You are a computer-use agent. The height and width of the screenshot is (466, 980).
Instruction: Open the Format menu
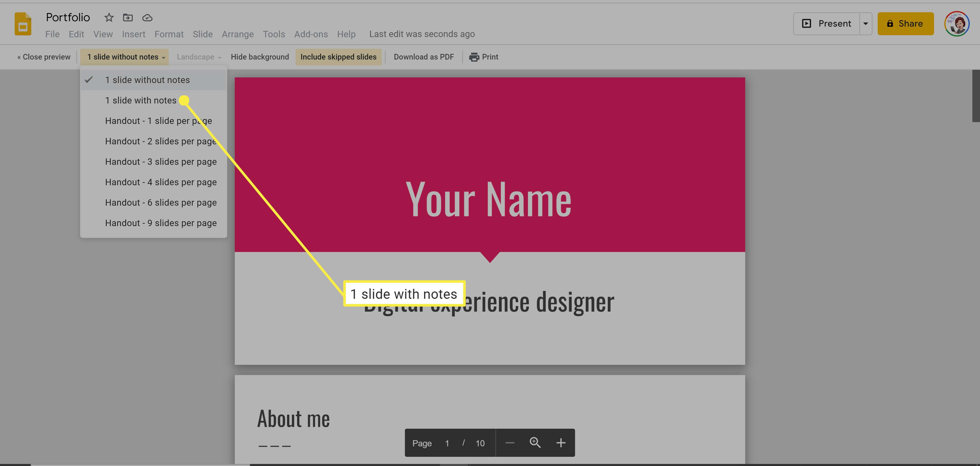click(169, 34)
